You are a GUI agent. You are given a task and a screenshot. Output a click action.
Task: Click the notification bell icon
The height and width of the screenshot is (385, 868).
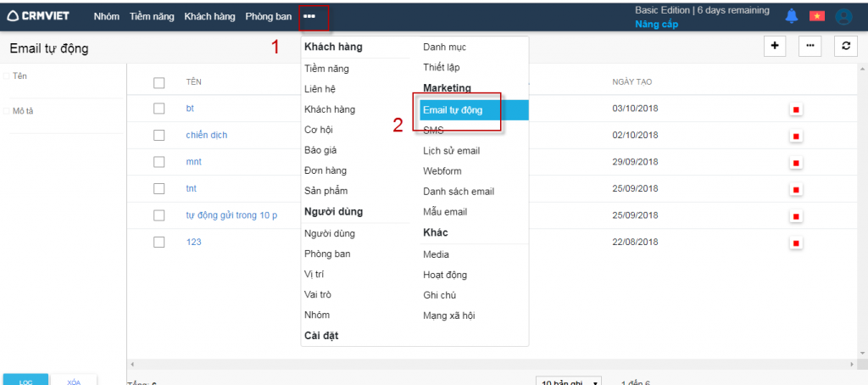tap(792, 16)
